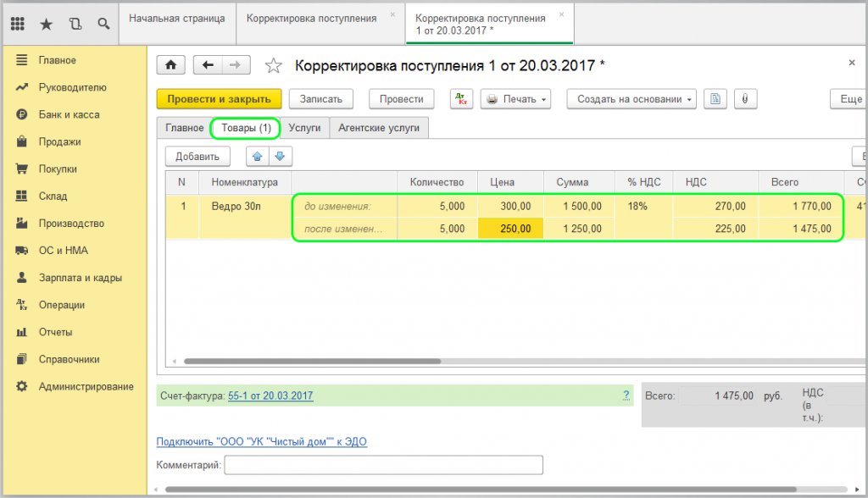
Task: Click the Всего column header
Action: pyautogui.click(x=800, y=182)
